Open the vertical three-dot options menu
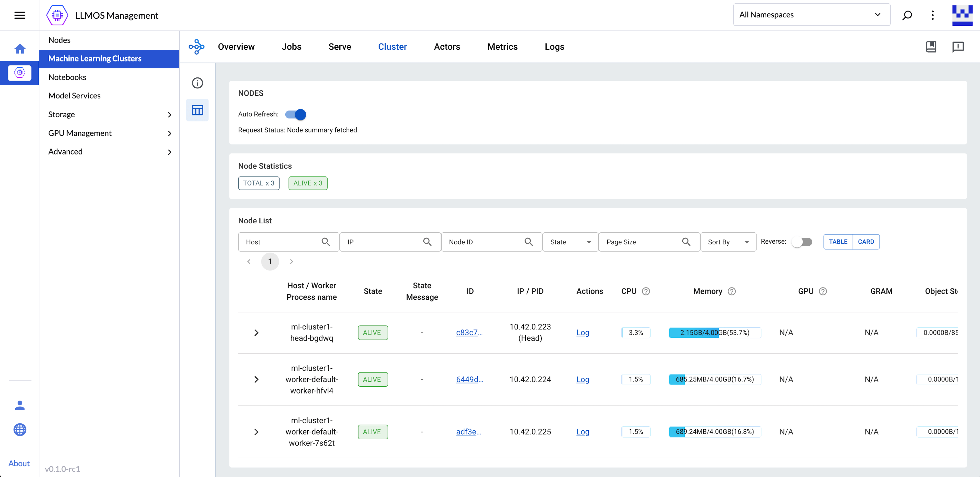The width and height of the screenshot is (980, 477). (932, 15)
